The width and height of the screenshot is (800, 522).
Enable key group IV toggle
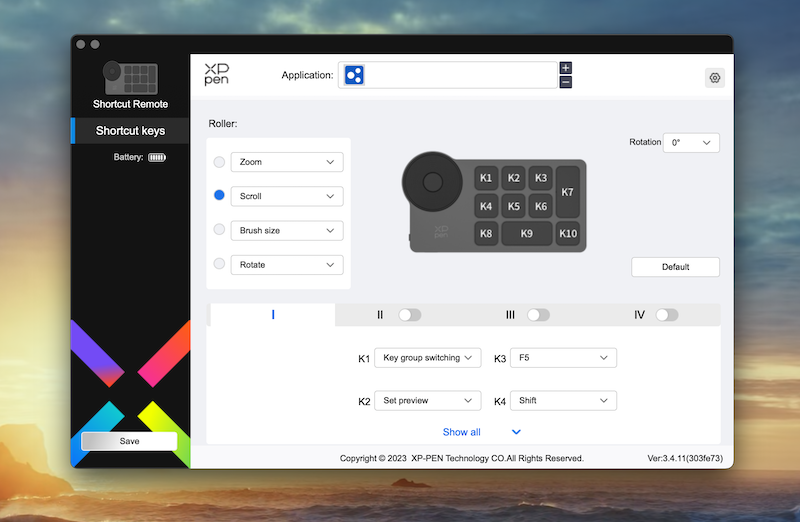[667, 315]
